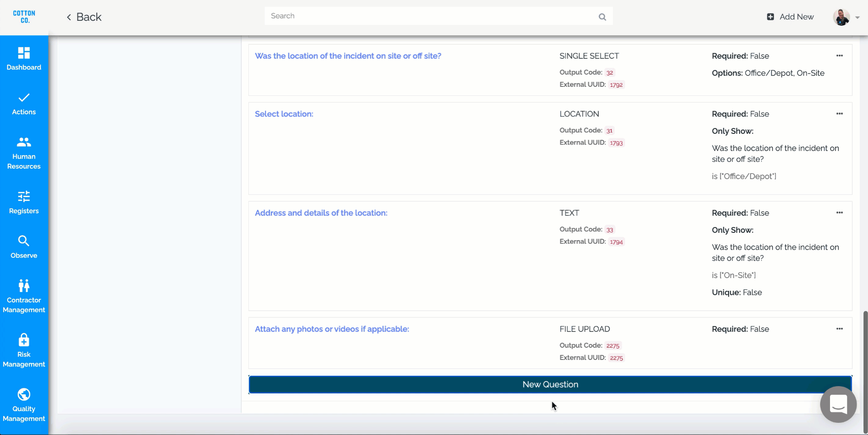This screenshot has height=435, width=868.
Task: Select the Observe magnifier icon
Action: [x=24, y=241]
